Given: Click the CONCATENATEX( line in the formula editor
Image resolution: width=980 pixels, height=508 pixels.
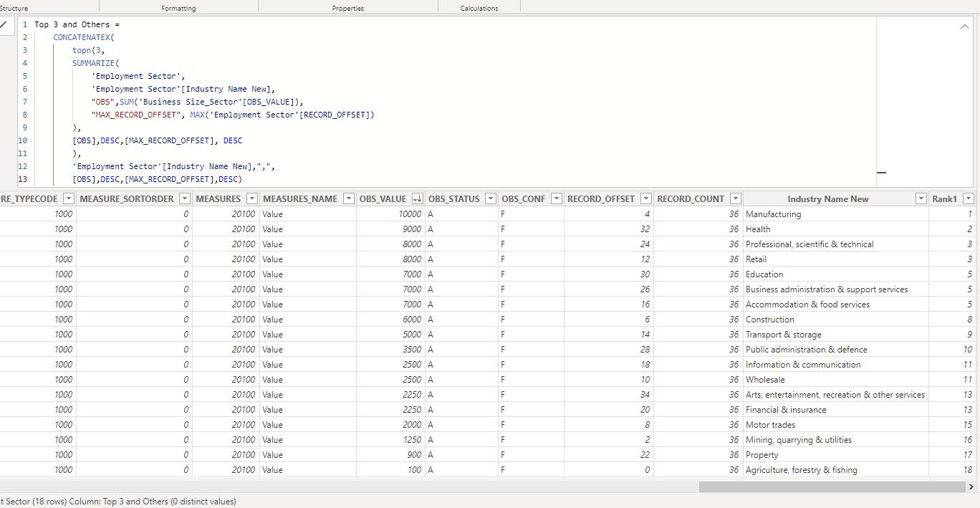Looking at the screenshot, I should pos(84,37).
